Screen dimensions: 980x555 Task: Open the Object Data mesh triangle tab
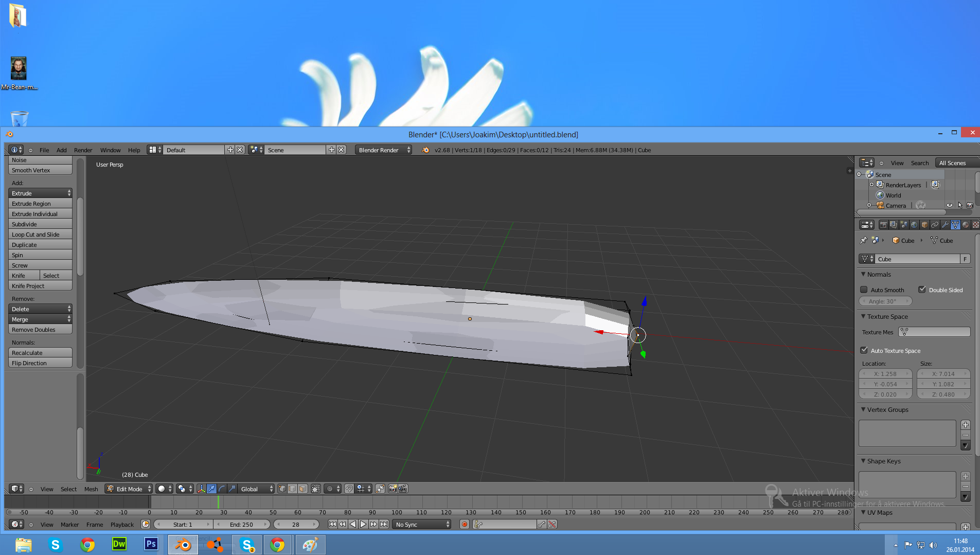coord(955,225)
